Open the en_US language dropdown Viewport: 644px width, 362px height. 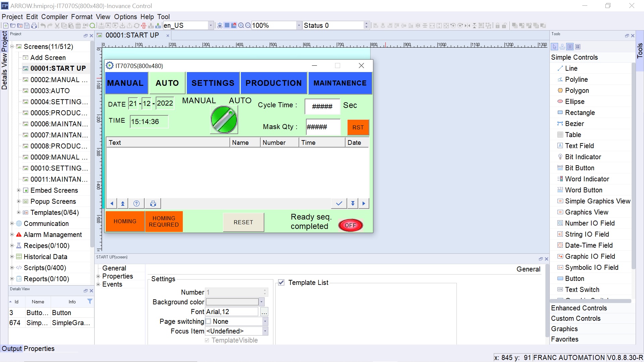pyautogui.click(x=211, y=25)
